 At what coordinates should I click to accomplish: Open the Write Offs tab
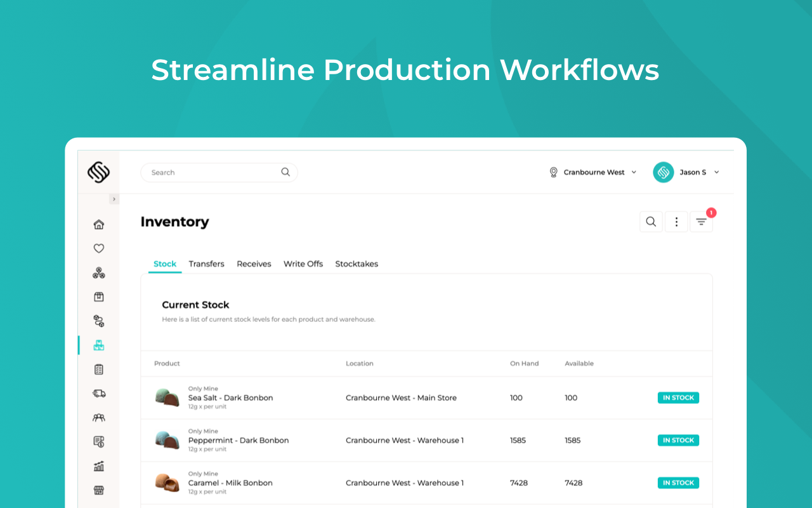click(303, 264)
